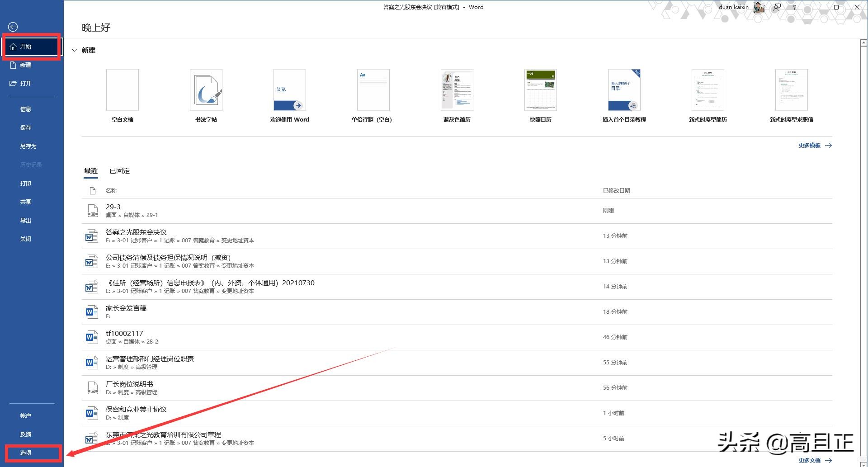Click the Word icon beside 答案之光股东会决议
The width and height of the screenshot is (868, 467).
(92, 236)
